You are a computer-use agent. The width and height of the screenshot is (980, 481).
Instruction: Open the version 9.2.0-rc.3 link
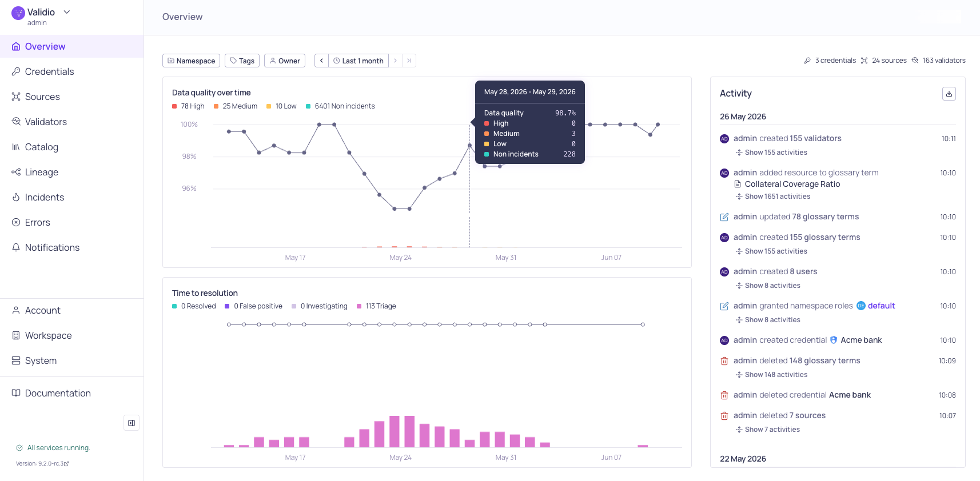pyautogui.click(x=42, y=464)
